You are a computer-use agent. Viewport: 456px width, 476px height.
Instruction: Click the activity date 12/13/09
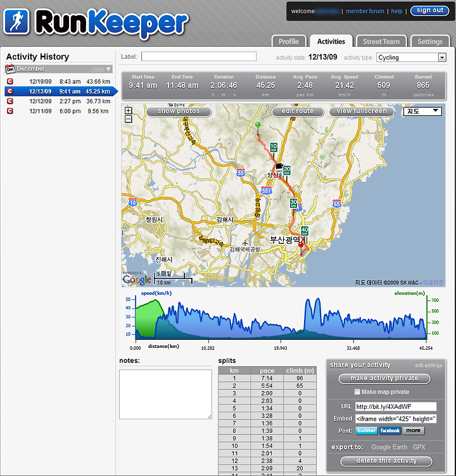(322, 57)
